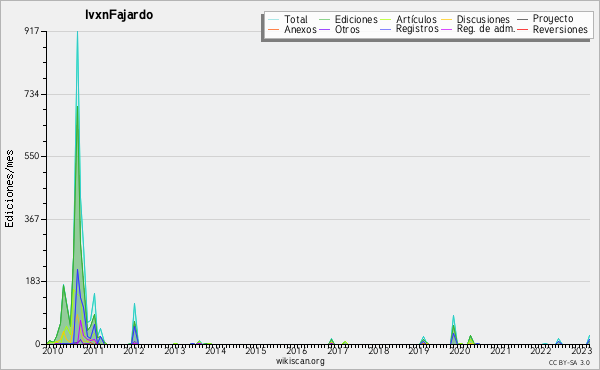Click the y-axis value 734
600x370 pixels.
tap(32, 94)
